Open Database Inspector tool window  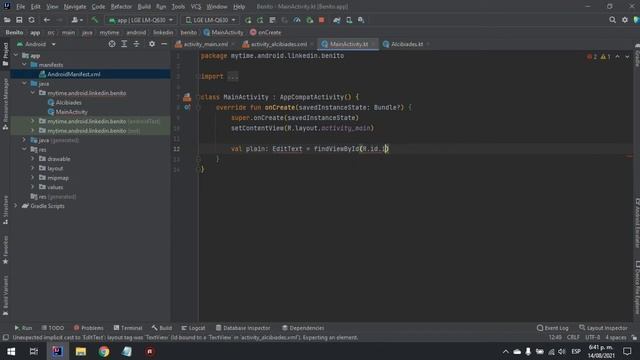tap(243, 328)
